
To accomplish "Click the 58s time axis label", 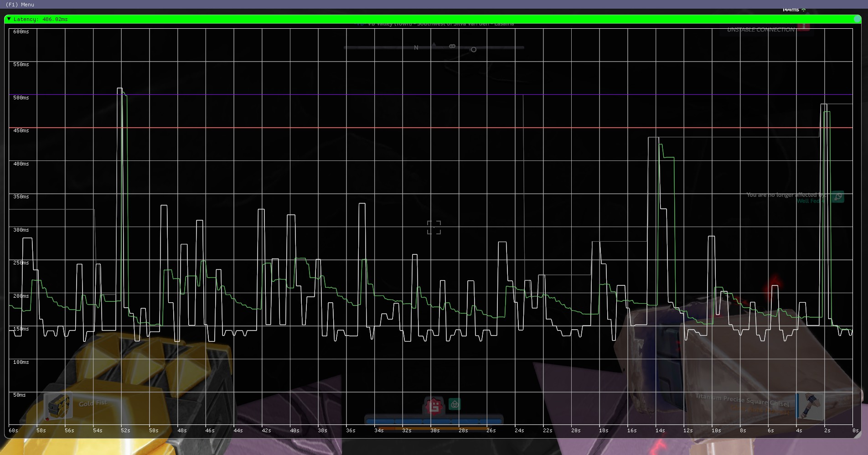I will [41, 430].
